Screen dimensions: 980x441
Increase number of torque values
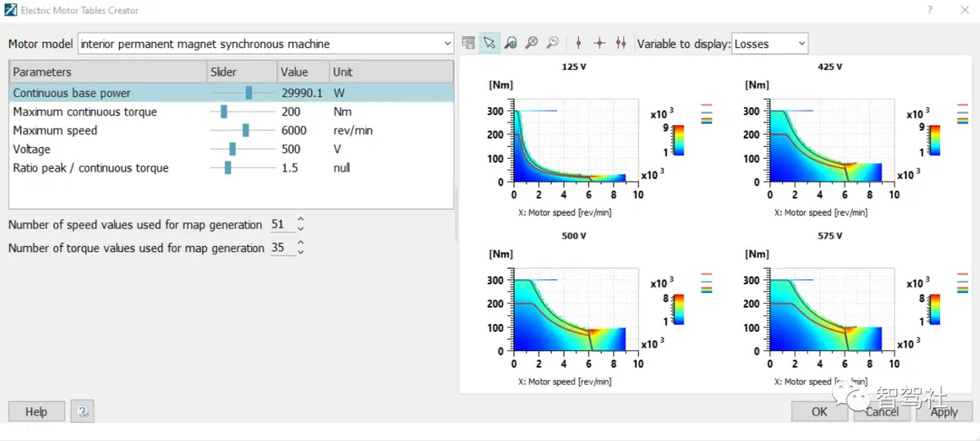point(300,243)
